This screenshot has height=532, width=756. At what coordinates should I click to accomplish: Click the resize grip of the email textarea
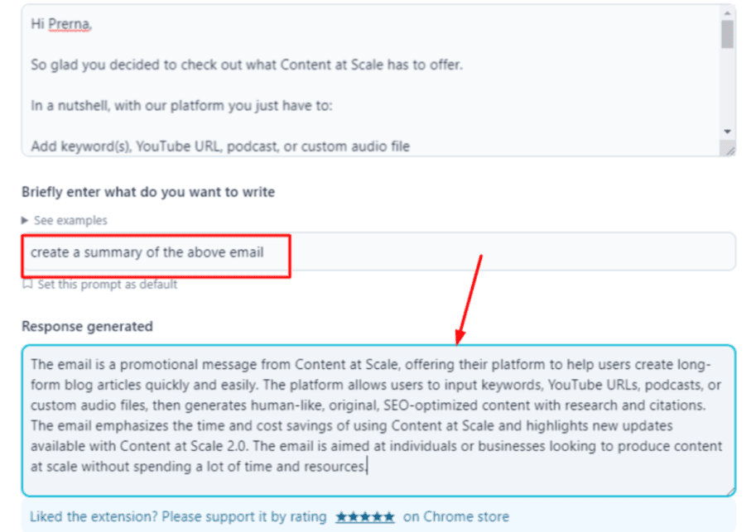point(729,150)
